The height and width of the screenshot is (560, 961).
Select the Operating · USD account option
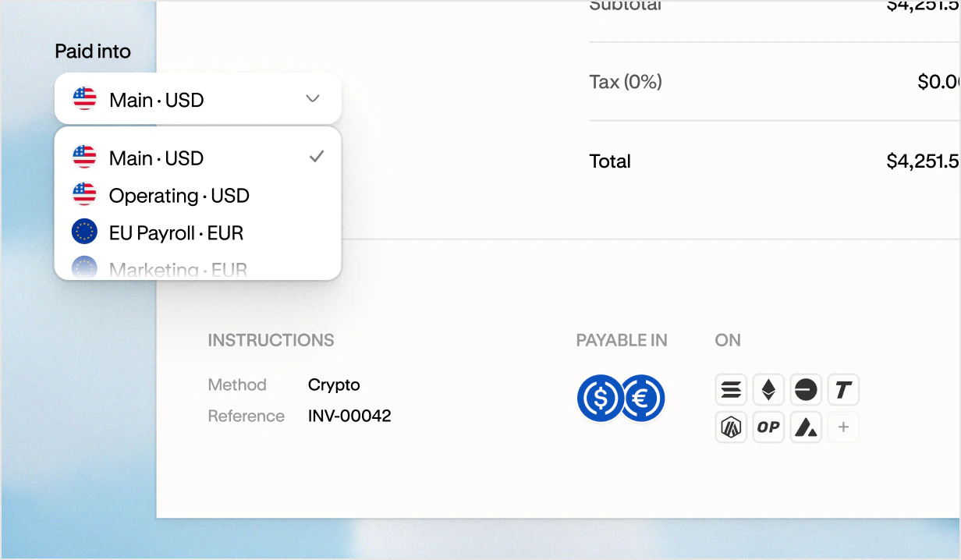click(x=198, y=195)
